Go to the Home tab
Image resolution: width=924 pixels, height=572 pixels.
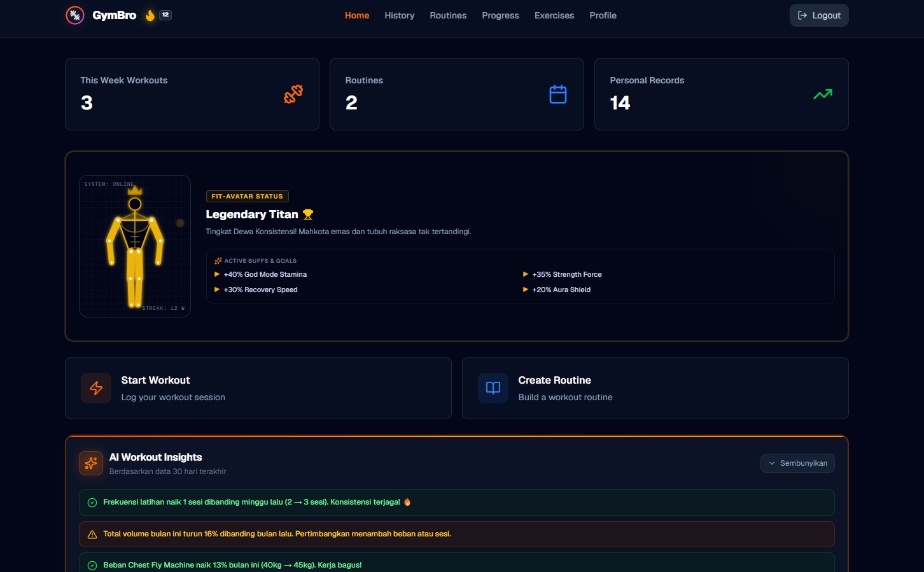pos(357,15)
